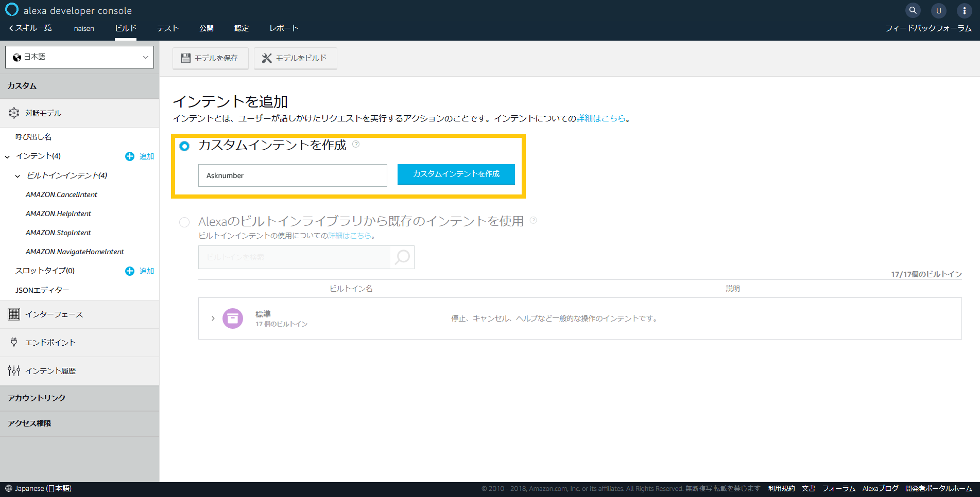
Task: Click the search magnifier icon in header
Action: (913, 10)
